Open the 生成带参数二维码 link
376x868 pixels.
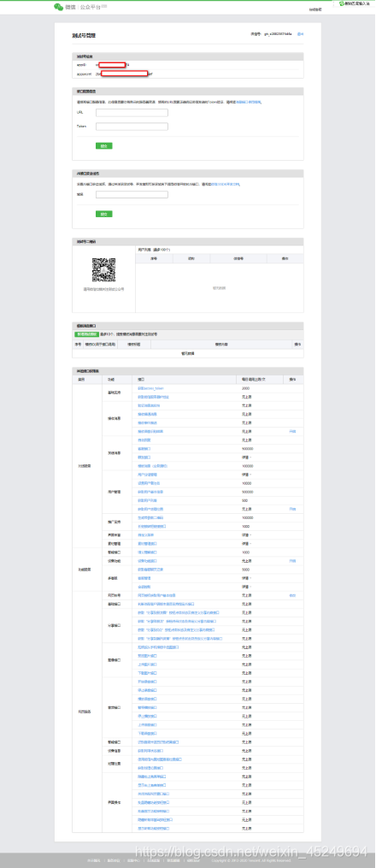[151, 517]
